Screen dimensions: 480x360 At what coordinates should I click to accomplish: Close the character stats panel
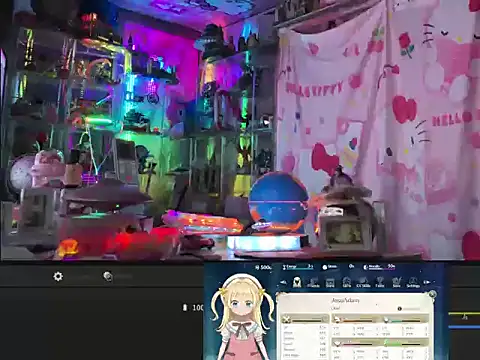(x=432, y=294)
